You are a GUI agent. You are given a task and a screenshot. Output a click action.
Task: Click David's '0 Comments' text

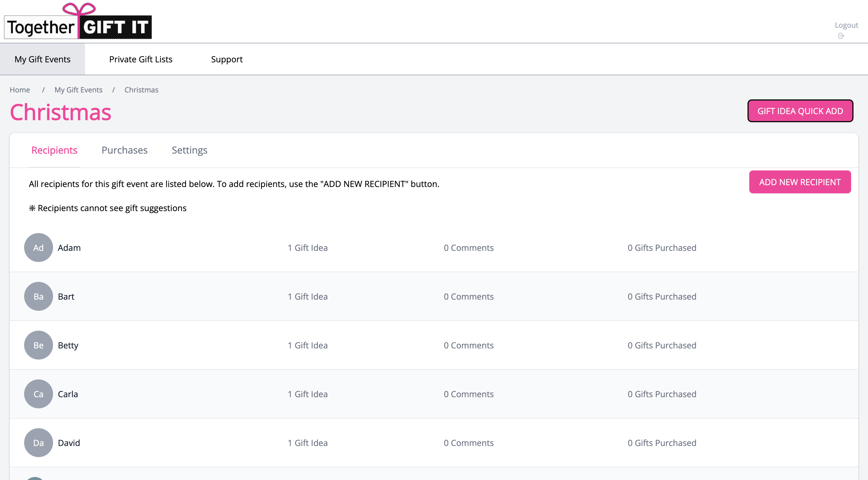[469, 443]
